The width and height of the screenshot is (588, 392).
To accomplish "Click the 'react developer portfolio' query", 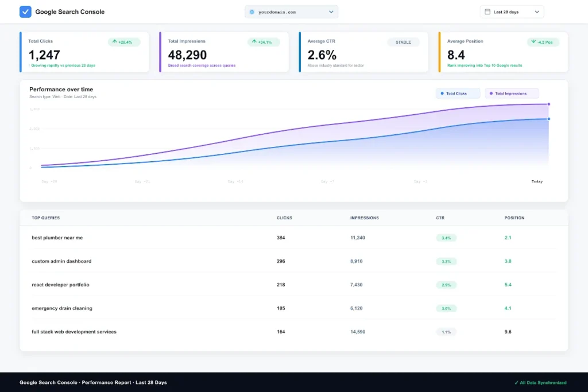I will click(x=60, y=285).
